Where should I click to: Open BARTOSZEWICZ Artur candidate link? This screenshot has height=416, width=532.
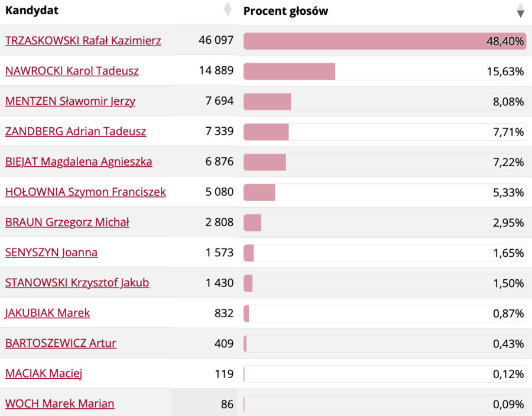click(x=61, y=343)
